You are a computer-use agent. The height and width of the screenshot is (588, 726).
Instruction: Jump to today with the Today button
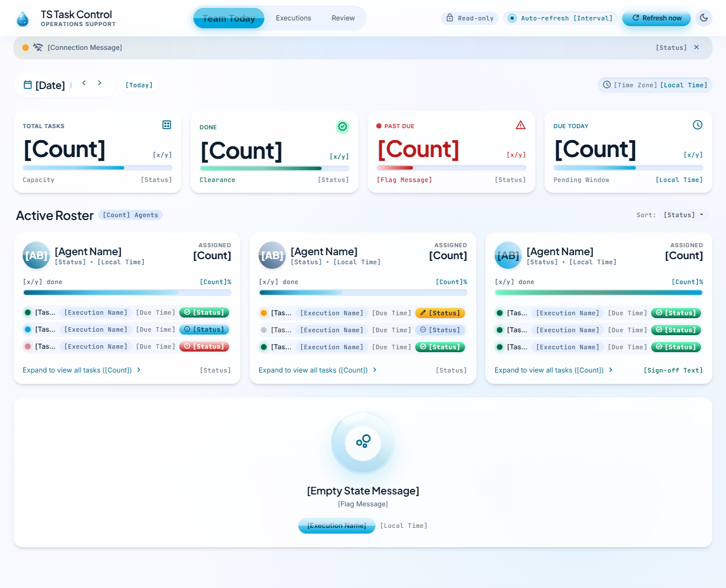click(x=139, y=85)
